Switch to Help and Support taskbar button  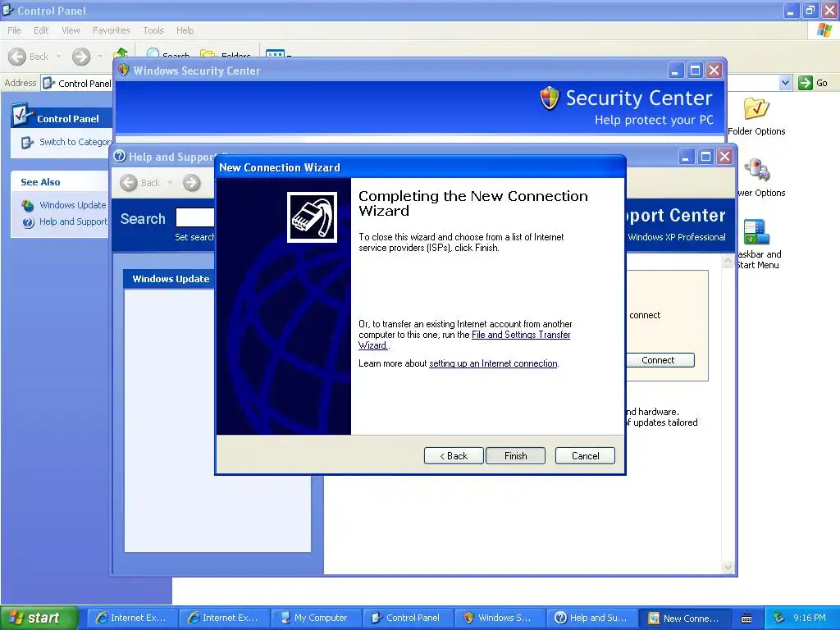tap(592, 618)
